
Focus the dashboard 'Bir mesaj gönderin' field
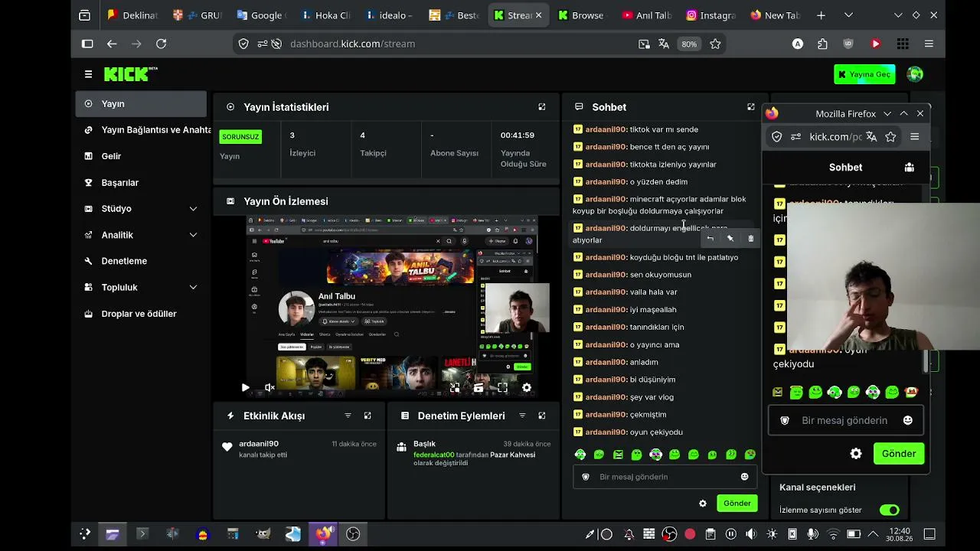click(x=665, y=477)
